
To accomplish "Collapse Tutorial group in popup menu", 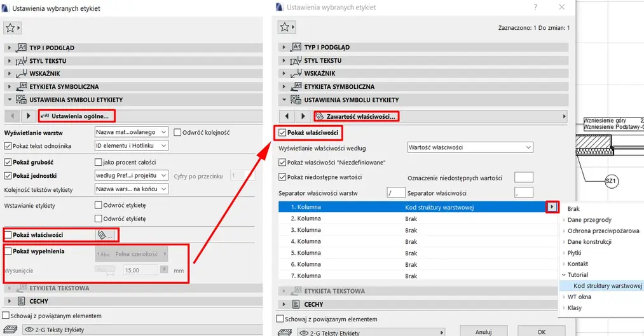I will point(564,275).
